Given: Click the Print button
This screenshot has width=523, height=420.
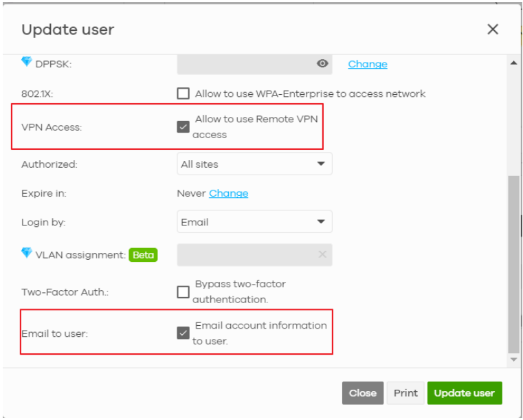Looking at the screenshot, I should coord(405,393).
